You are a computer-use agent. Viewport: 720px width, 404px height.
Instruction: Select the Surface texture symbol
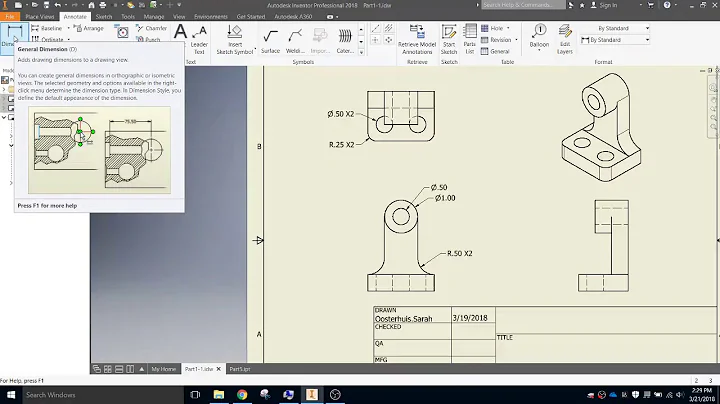coord(270,40)
